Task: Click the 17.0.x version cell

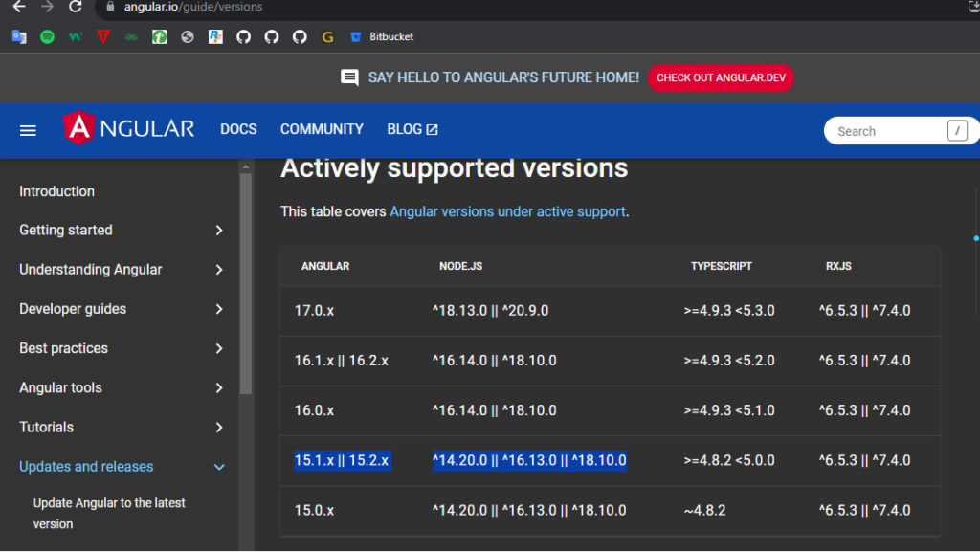Action: (x=314, y=310)
